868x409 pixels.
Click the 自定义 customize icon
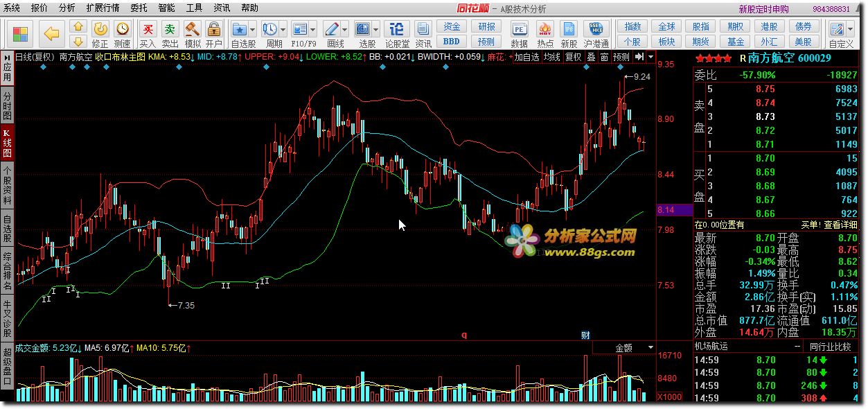(x=837, y=28)
